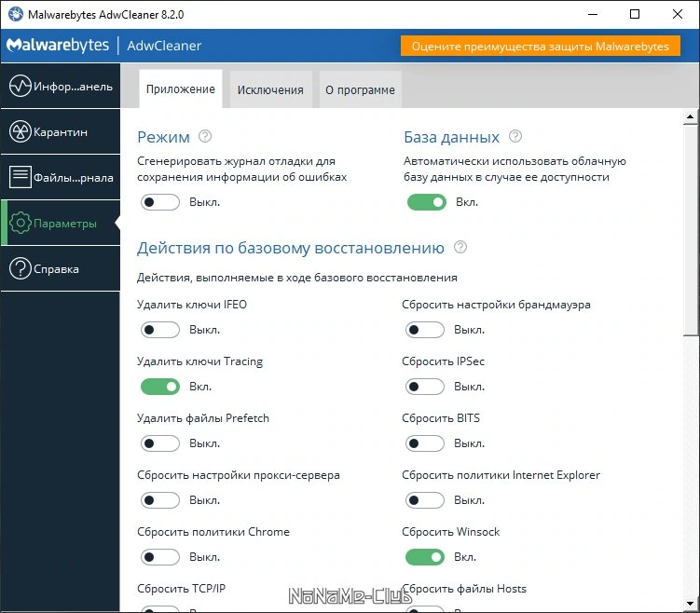
Task: Click the vertical scrollbar thumb
Action: tap(690, 230)
